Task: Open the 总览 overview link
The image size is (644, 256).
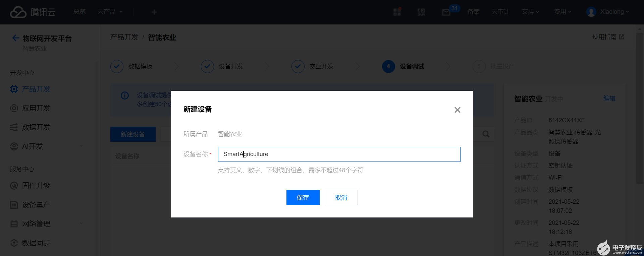Action: [x=79, y=12]
